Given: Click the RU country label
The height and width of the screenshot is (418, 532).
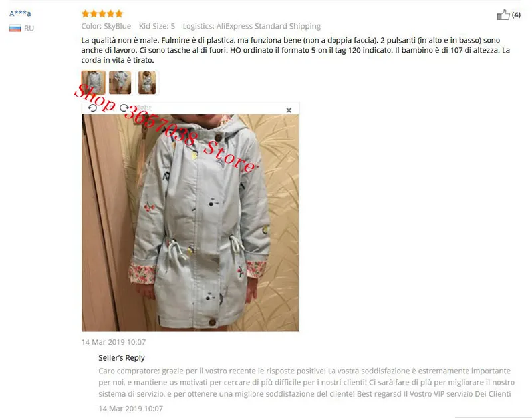Looking at the screenshot, I should (29, 28).
